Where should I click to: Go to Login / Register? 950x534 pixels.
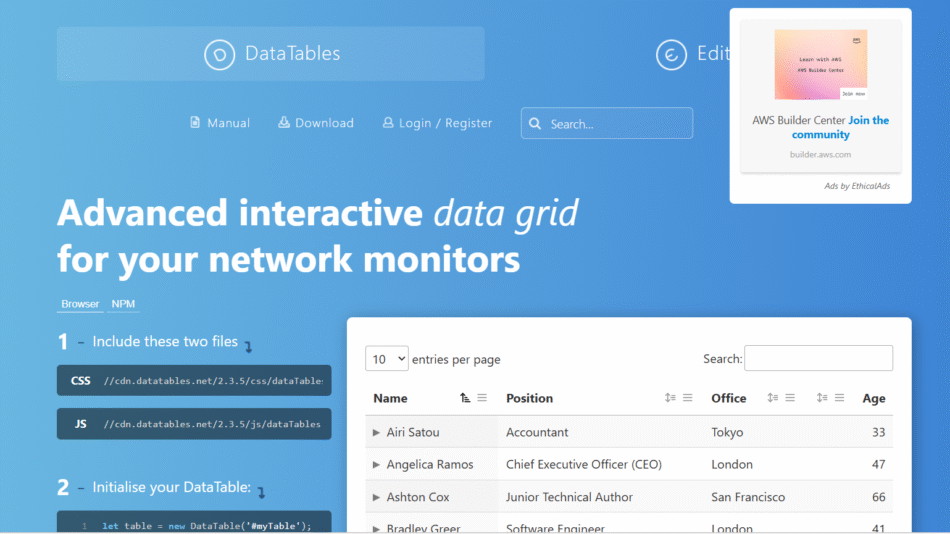[437, 123]
